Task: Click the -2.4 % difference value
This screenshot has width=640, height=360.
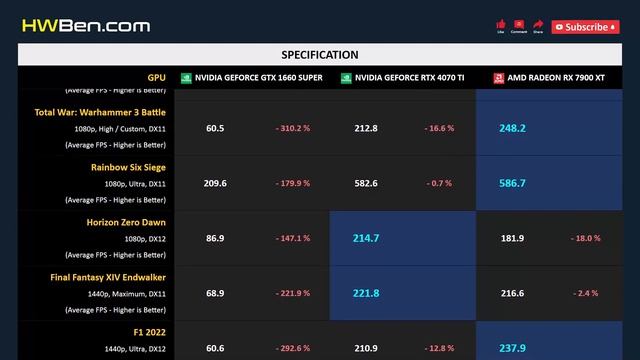Action: (585, 293)
